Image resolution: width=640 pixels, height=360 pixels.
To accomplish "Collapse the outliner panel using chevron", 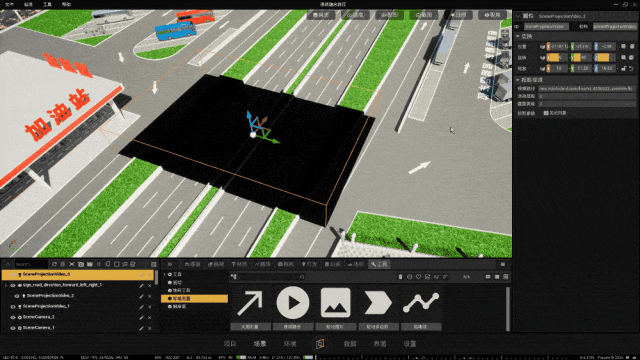I will click(8, 264).
